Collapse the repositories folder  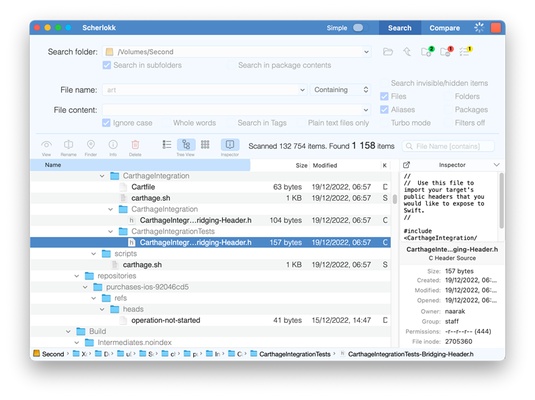point(77,276)
